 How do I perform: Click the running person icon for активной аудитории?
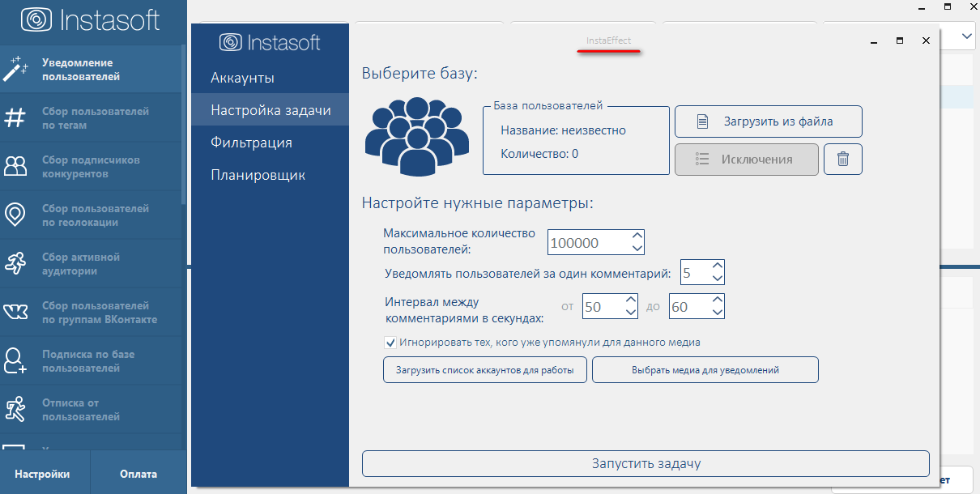click(15, 263)
